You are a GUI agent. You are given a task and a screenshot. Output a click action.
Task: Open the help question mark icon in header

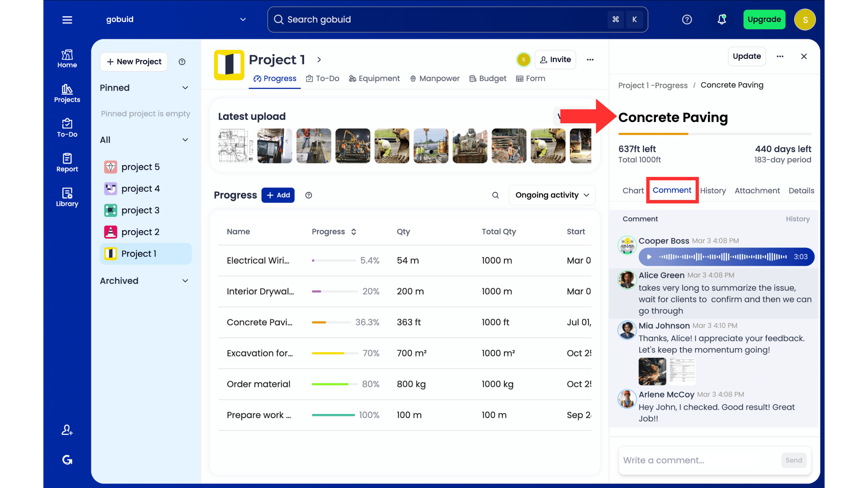pyautogui.click(x=687, y=20)
